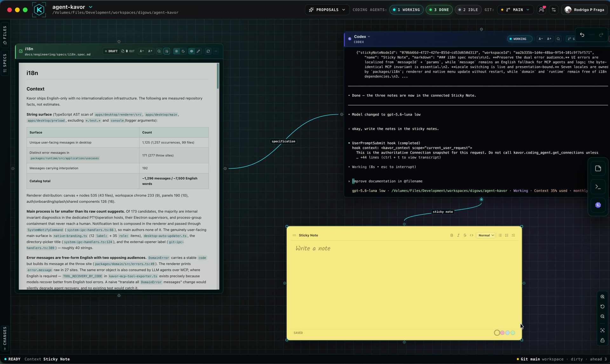This screenshot has height=364, width=610.
Task: Click the Draft status pill on i18n spec
Action: pyautogui.click(x=111, y=51)
